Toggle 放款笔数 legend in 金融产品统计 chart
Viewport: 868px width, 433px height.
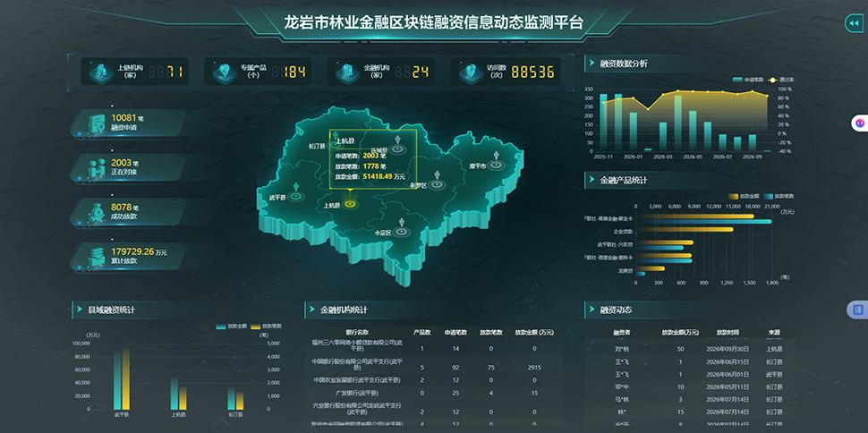(778, 196)
